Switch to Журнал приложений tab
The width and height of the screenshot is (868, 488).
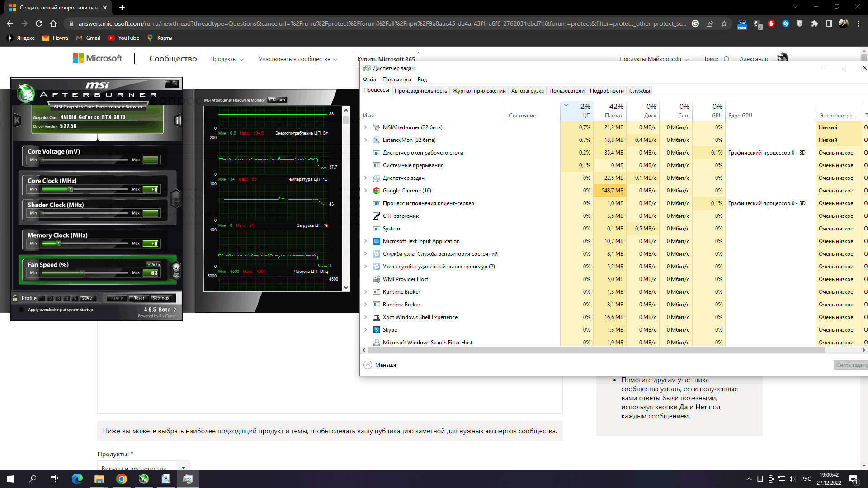(479, 91)
